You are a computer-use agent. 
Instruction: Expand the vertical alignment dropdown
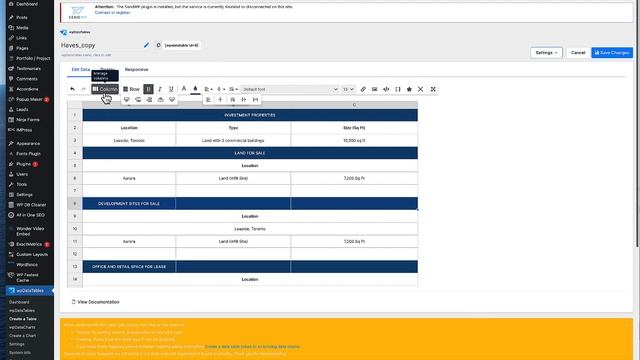(x=221, y=89)
